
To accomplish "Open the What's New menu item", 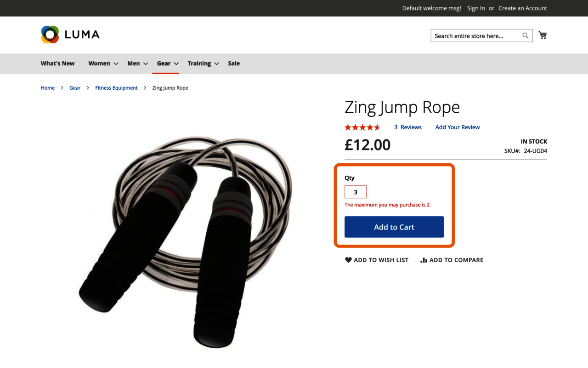I will [57, 63].
